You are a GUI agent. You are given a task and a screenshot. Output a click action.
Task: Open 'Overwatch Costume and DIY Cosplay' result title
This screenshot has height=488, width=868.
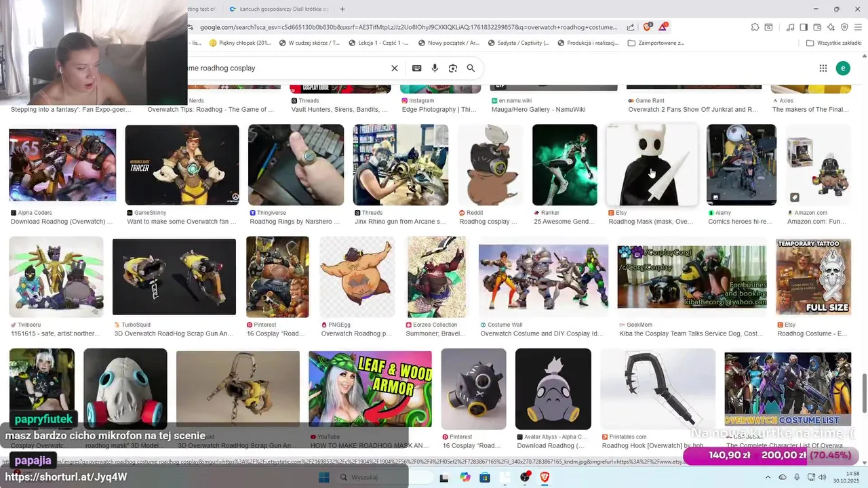point(541,333)
